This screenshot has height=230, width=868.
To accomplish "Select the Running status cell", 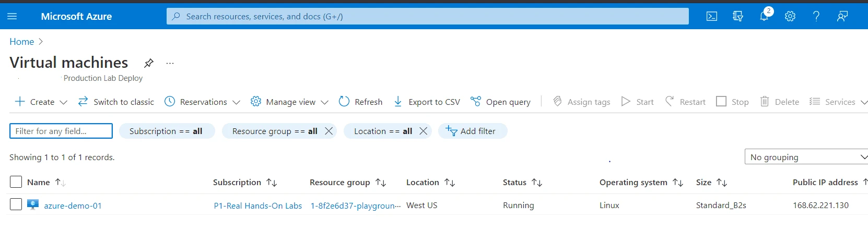I will click(x=518, y=205).
